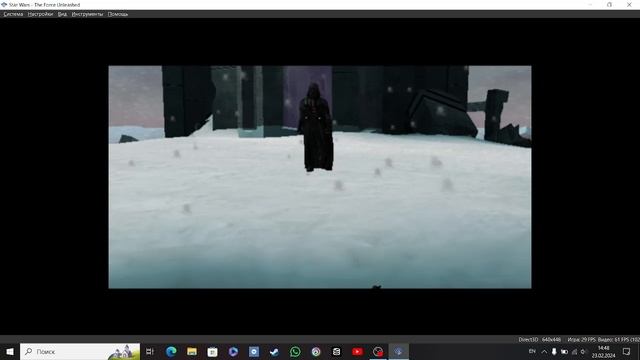Open the blue square app on the taskbar
This screenshot has width=640, height=360.
click(254, 351)
